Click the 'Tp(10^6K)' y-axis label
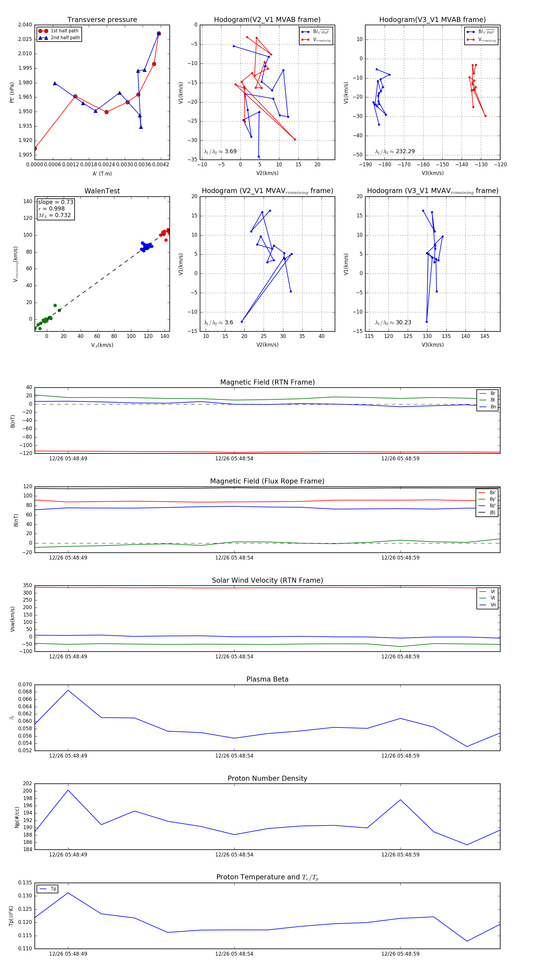 tap(11, 916)
